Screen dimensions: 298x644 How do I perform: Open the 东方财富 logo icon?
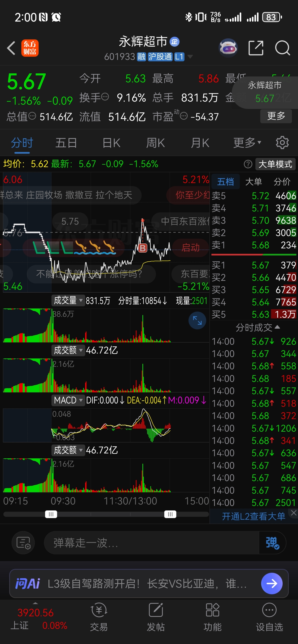point(30,48)
